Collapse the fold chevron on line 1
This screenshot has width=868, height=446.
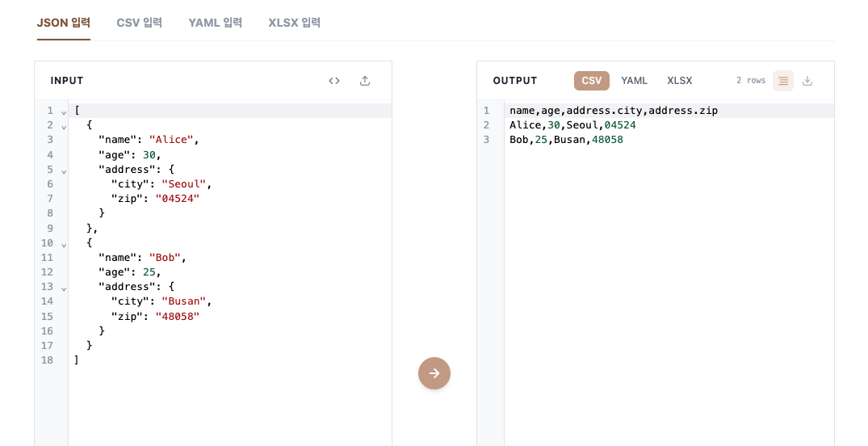point(64,112)
